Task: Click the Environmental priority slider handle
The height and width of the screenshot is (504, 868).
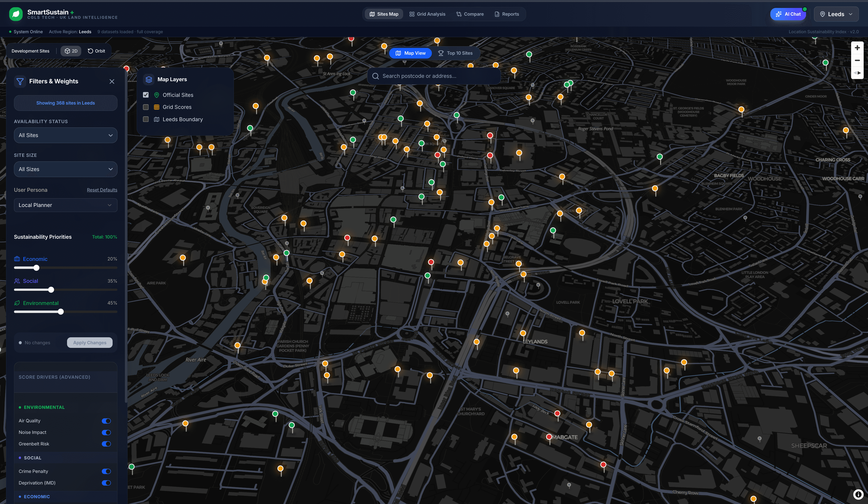Action: point(61,312)
